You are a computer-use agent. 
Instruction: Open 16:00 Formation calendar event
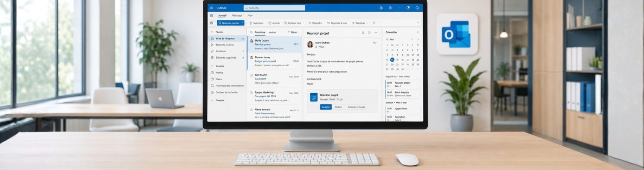pos(403,118)
